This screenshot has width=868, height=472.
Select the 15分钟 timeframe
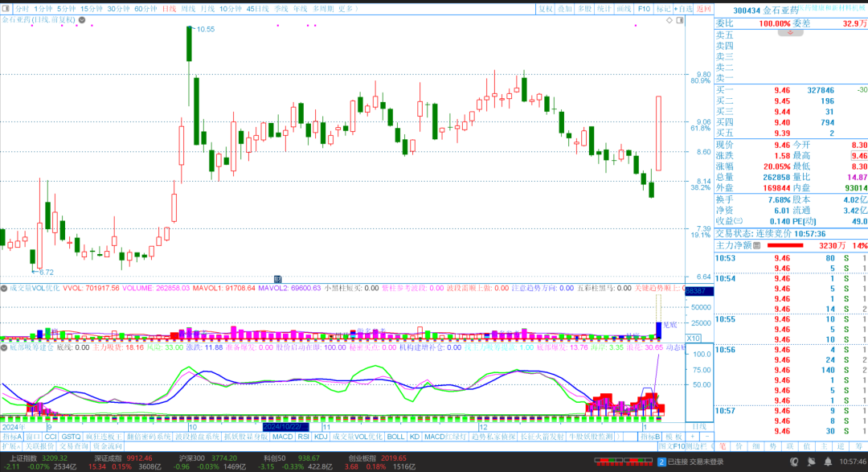coord(92,9)
